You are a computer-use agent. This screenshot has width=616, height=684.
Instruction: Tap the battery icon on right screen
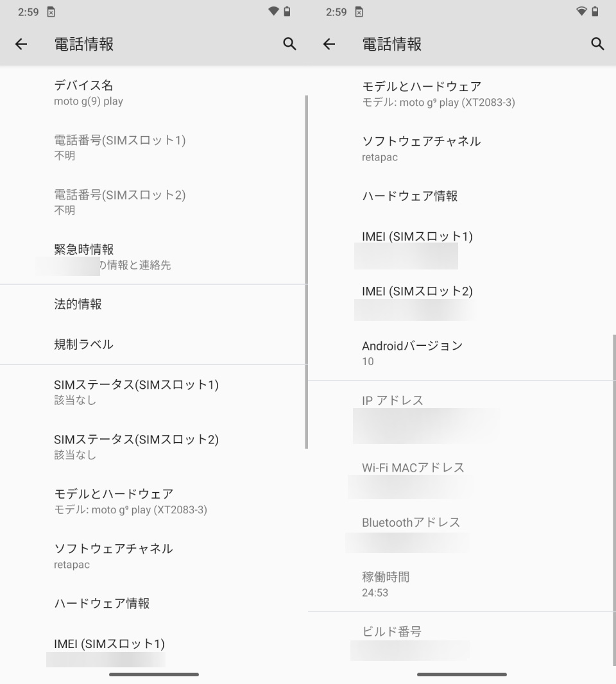[x=595, y=12]
